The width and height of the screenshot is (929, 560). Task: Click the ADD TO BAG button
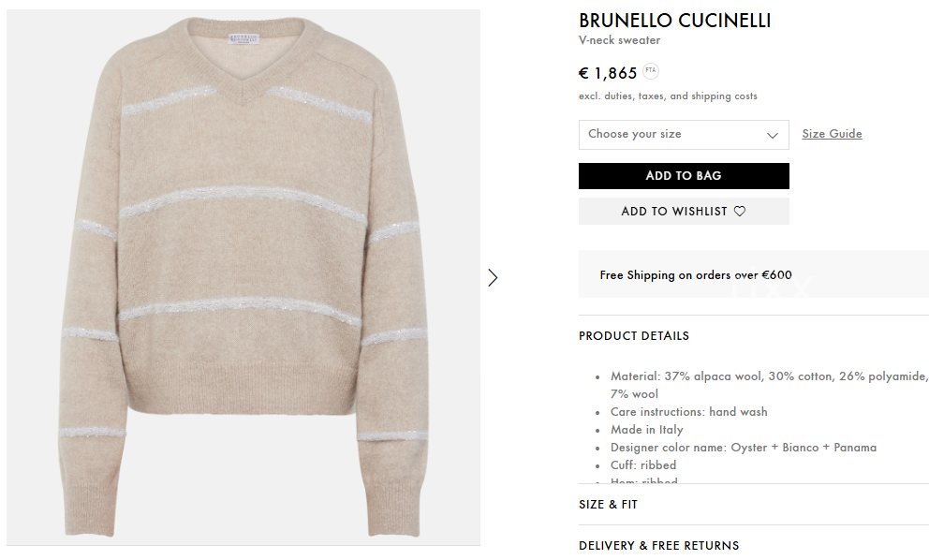pos(684,176)
